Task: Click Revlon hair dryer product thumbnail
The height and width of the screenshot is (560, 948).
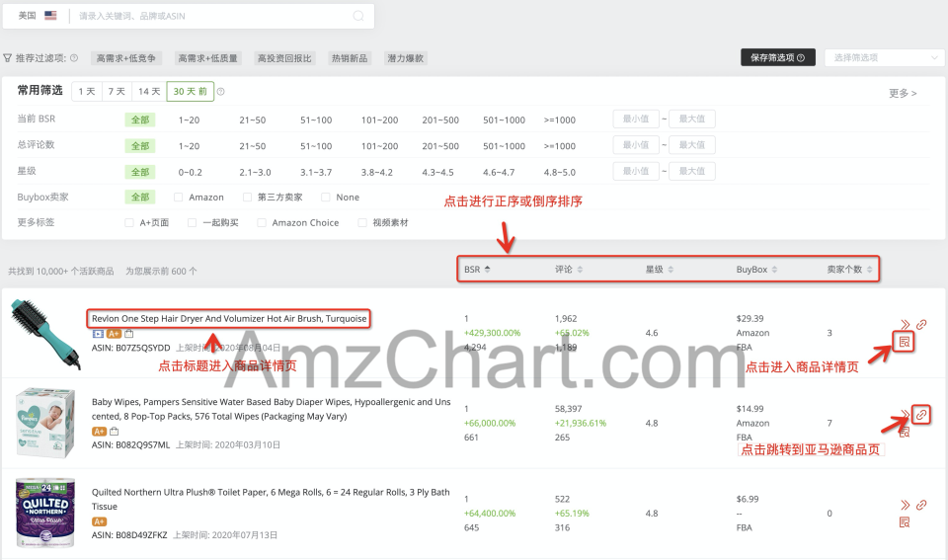Action: 45,333
